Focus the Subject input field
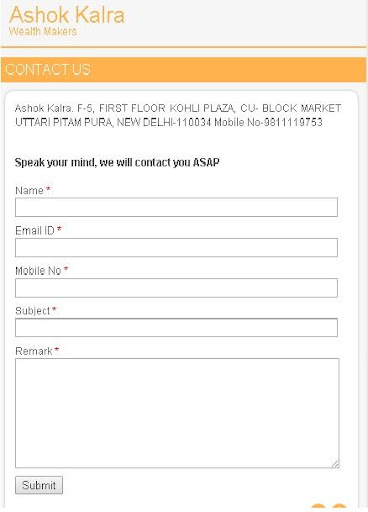The width and height of the screenshot is (368, 512). tap(176, 327)
